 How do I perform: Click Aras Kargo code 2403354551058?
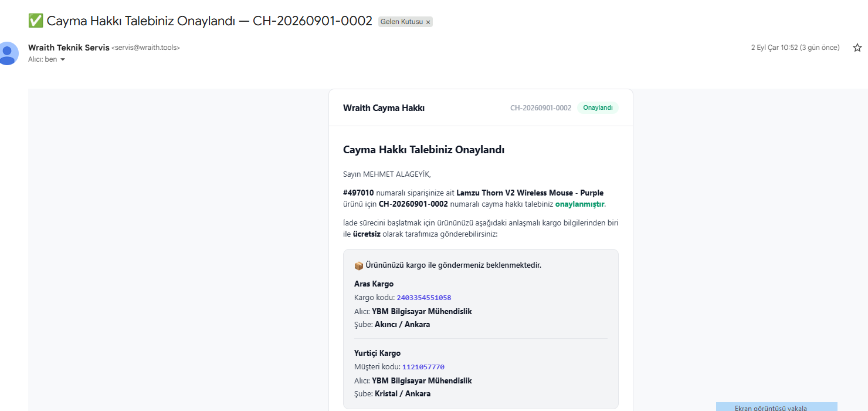[424, 298]
